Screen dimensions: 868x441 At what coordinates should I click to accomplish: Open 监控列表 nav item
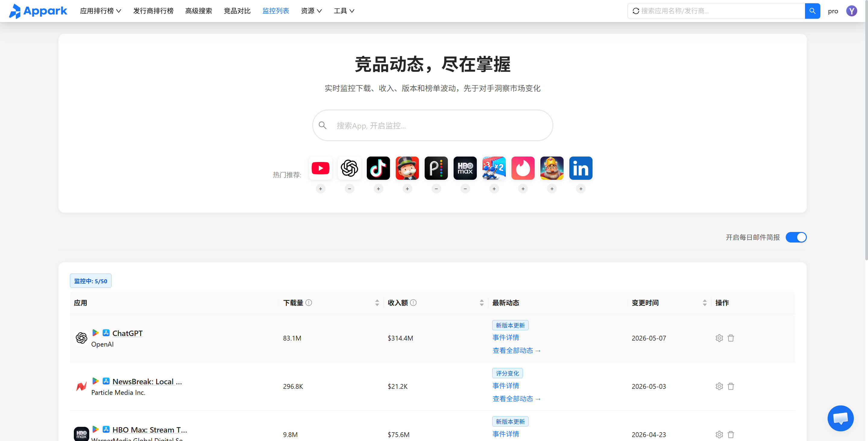point(276,11)
